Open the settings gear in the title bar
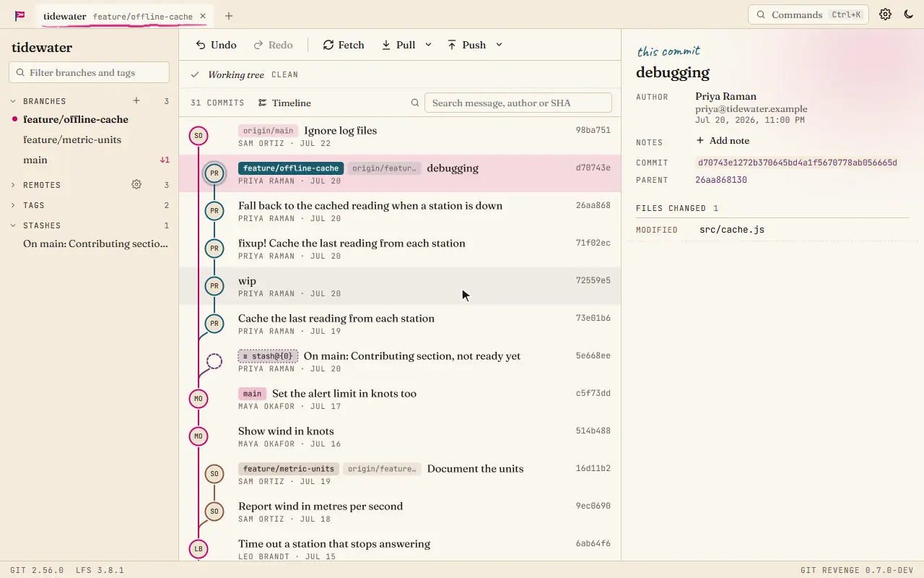The width and height of the screenshot is (924, 578). (886, 14)
